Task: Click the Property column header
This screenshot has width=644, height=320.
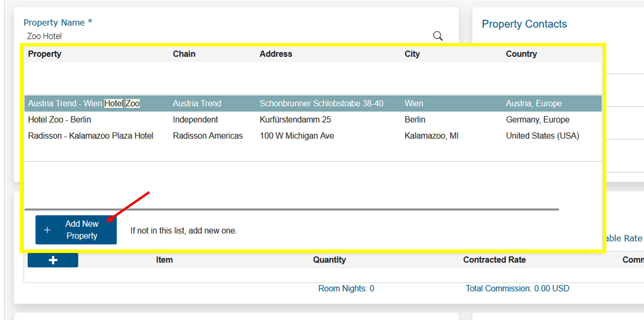Action: tap(44, 54)
